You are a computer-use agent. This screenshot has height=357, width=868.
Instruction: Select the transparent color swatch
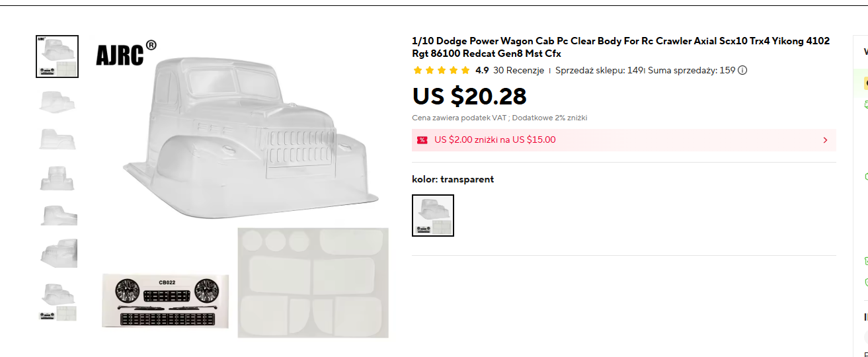[433, 216]
